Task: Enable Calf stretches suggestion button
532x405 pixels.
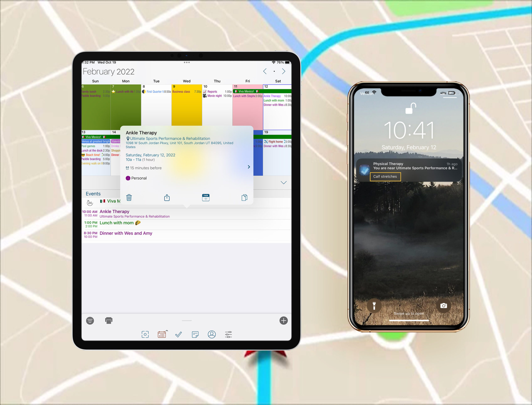Action: click(385, 176)
